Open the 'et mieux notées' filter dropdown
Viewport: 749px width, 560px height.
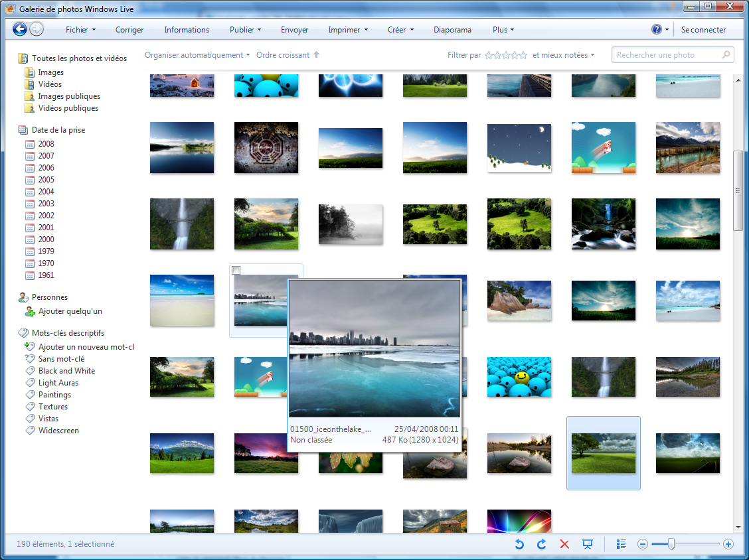coord(563,55)
